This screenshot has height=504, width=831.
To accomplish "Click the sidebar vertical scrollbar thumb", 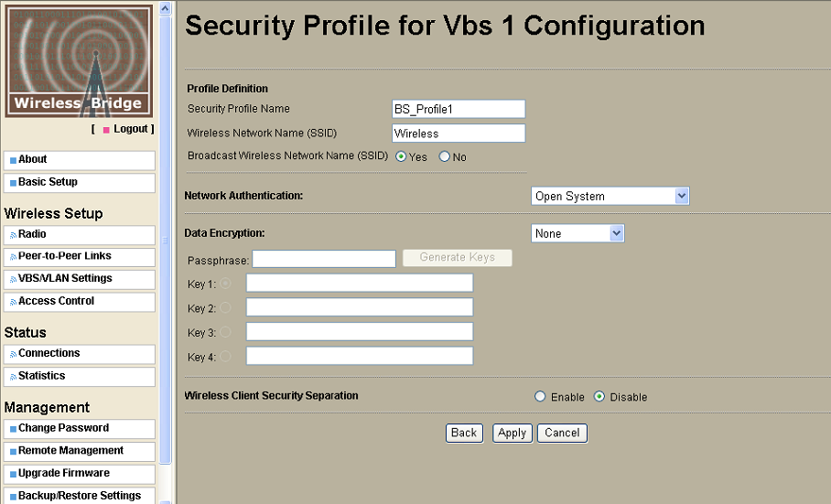I will pos(166,240).
